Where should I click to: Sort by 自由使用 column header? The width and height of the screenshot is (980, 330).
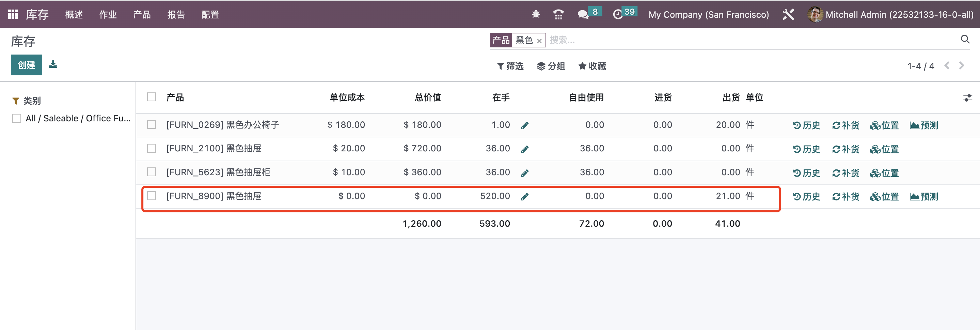point(586,97)
